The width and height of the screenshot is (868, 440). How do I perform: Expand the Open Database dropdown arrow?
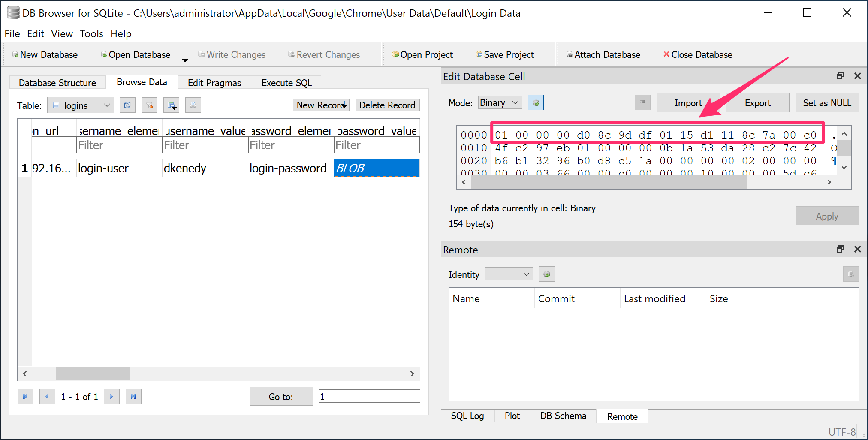point(185,60)
